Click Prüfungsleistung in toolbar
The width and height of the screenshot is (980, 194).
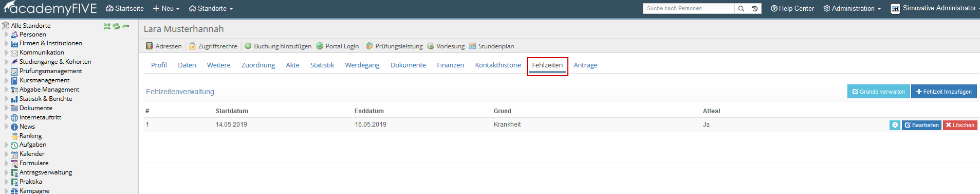coord(394,46)
